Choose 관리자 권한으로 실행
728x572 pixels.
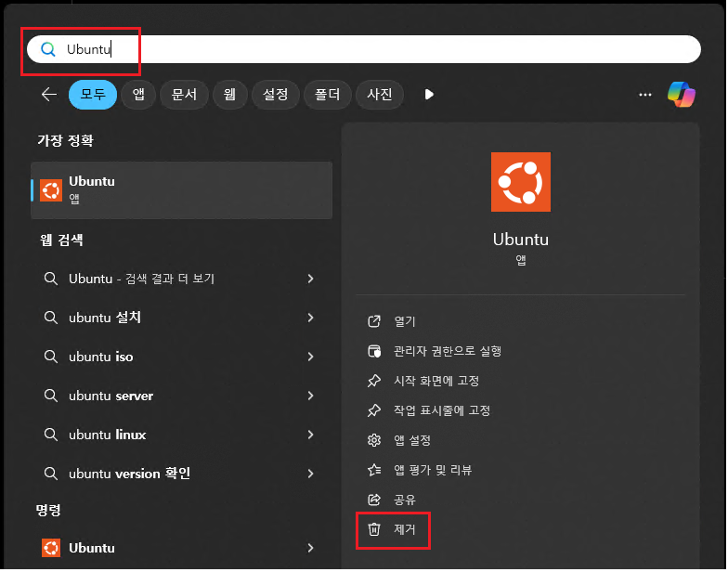[448, 351]
